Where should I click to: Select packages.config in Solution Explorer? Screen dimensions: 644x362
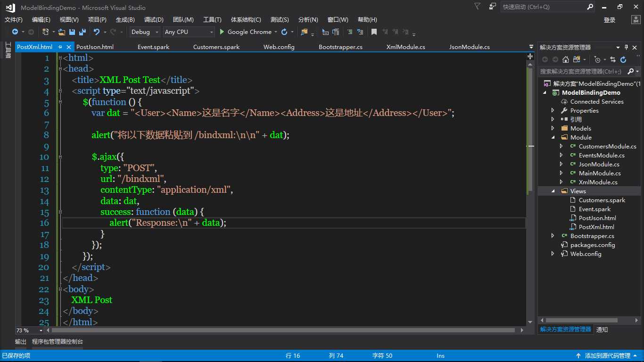point(593,245)
